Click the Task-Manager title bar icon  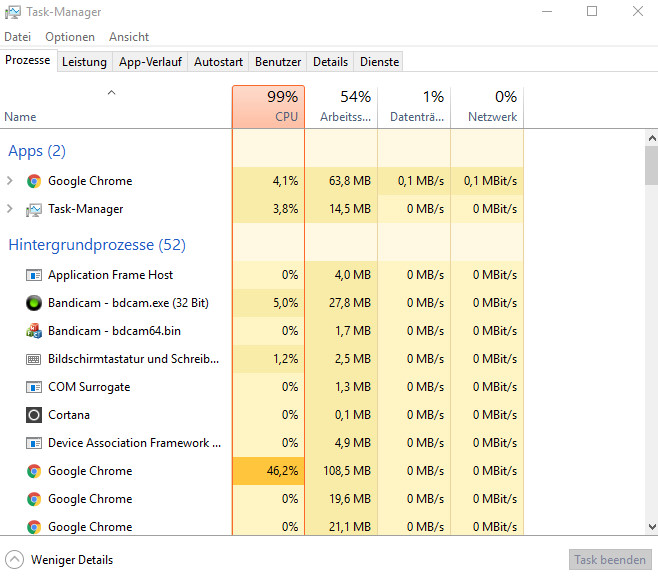(13, 12)
